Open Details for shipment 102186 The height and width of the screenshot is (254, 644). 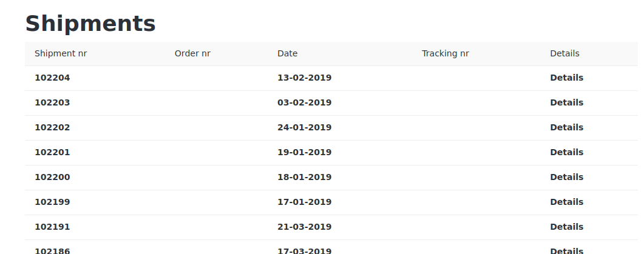[x=566, y=250]
